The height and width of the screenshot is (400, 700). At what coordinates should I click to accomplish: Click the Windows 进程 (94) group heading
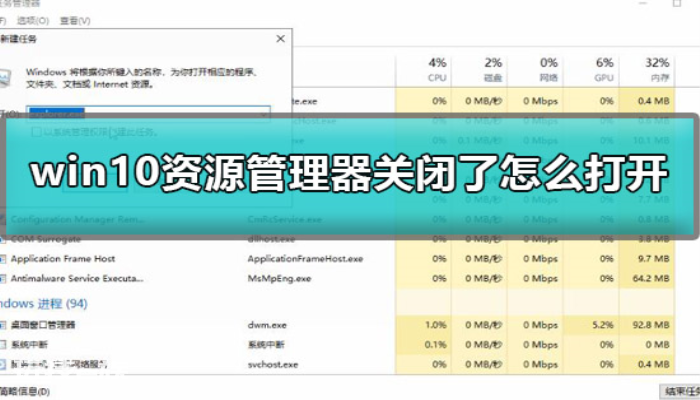[x=44, y=304]
